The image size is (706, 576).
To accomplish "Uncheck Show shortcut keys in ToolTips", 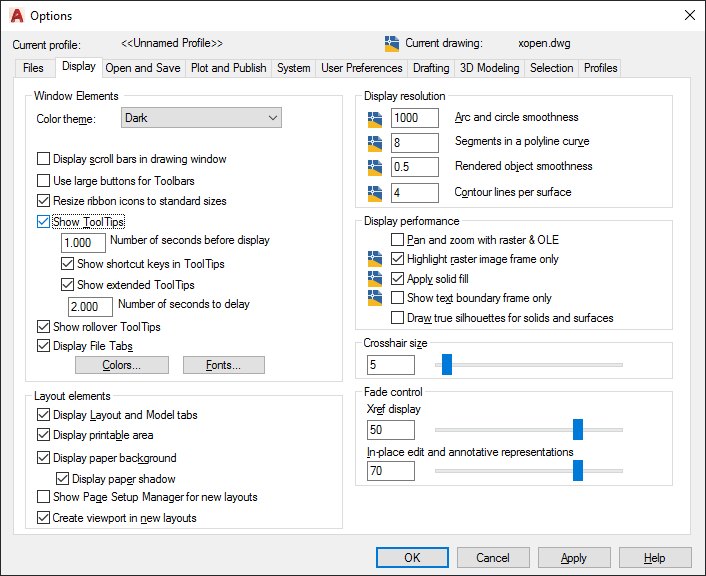I will 67,263.
